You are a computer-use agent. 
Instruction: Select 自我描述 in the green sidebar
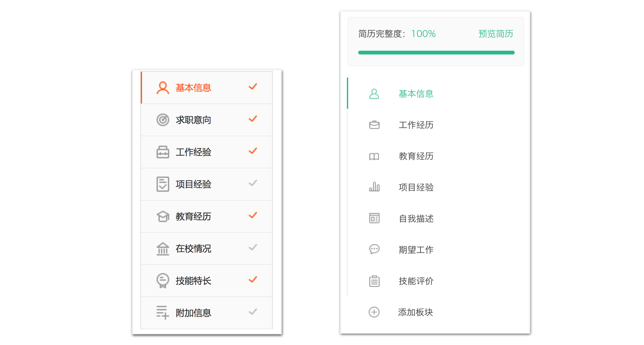[x=416, y=219]
